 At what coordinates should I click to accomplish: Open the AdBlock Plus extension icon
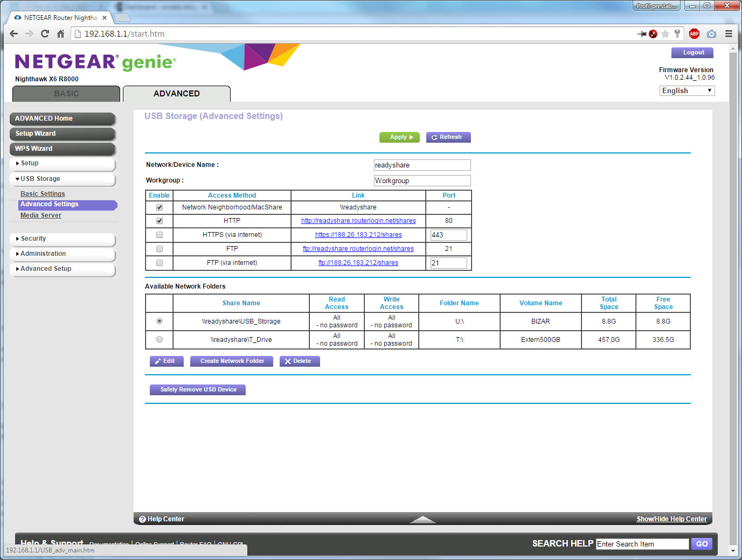point(694,34)
